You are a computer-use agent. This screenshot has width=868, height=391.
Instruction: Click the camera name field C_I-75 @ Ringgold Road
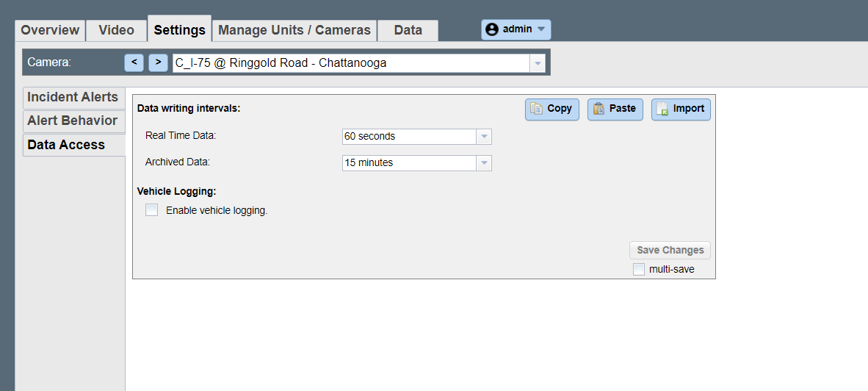coord(352,63)
